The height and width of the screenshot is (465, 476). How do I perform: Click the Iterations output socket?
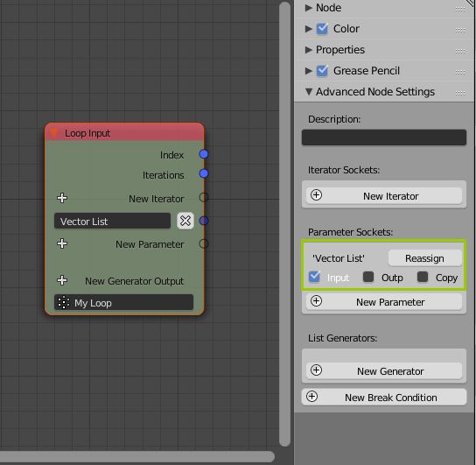(x=204, y=173)
